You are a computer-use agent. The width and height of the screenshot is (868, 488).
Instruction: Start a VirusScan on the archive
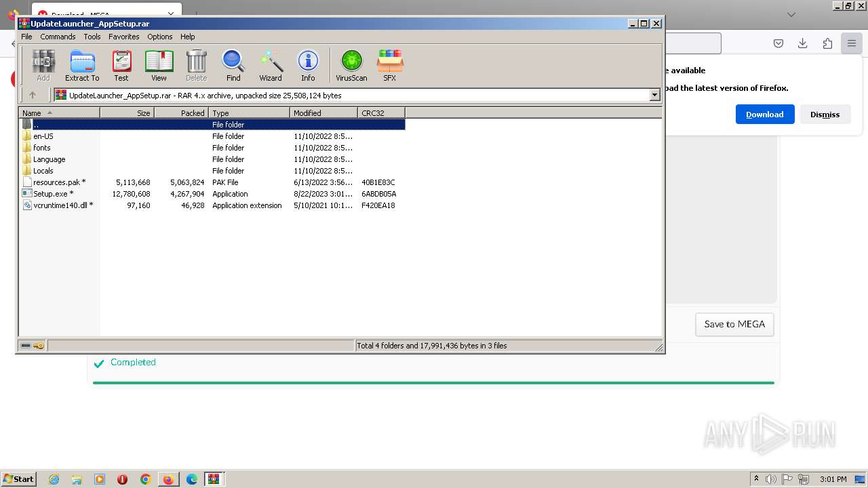pos(351,66)
